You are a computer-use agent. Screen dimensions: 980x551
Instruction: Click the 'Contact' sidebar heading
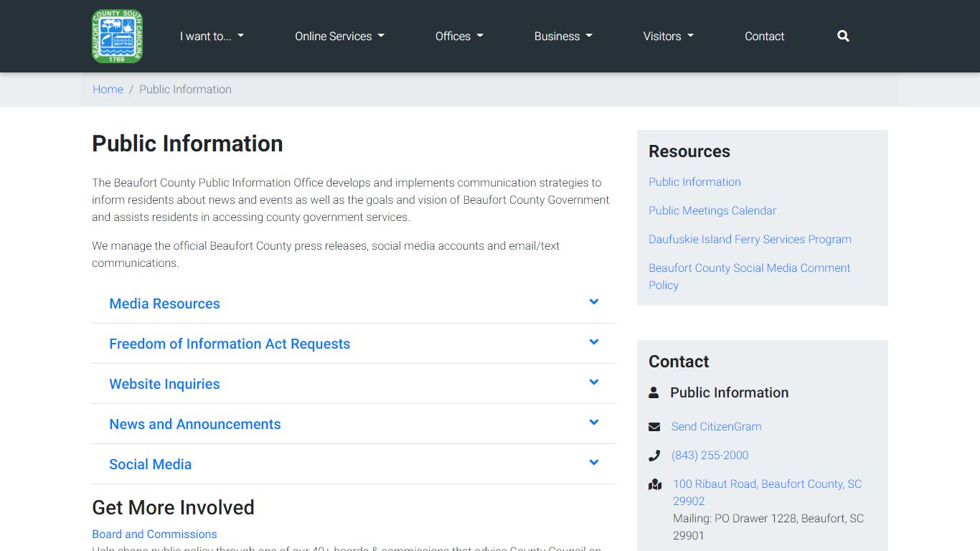pyautogui.click(x=679, y=362)
